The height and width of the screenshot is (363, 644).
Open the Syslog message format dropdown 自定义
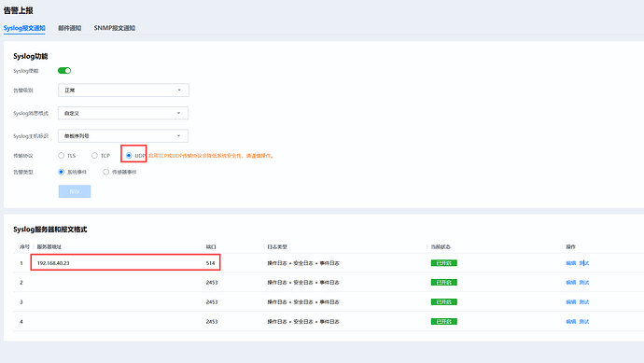[x=123, y=113]
